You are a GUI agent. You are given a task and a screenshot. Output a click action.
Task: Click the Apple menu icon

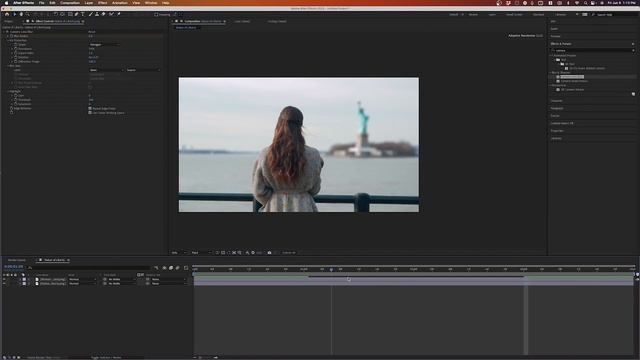tap(6, 3)
